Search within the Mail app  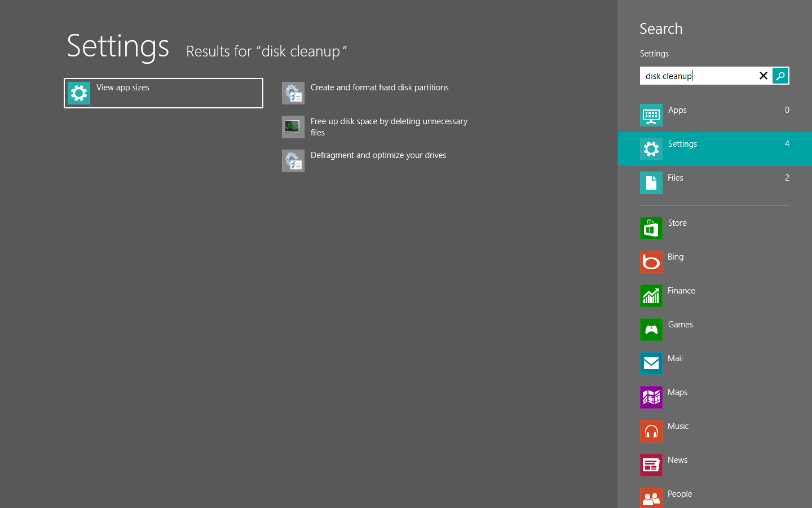tap(714, 364)
